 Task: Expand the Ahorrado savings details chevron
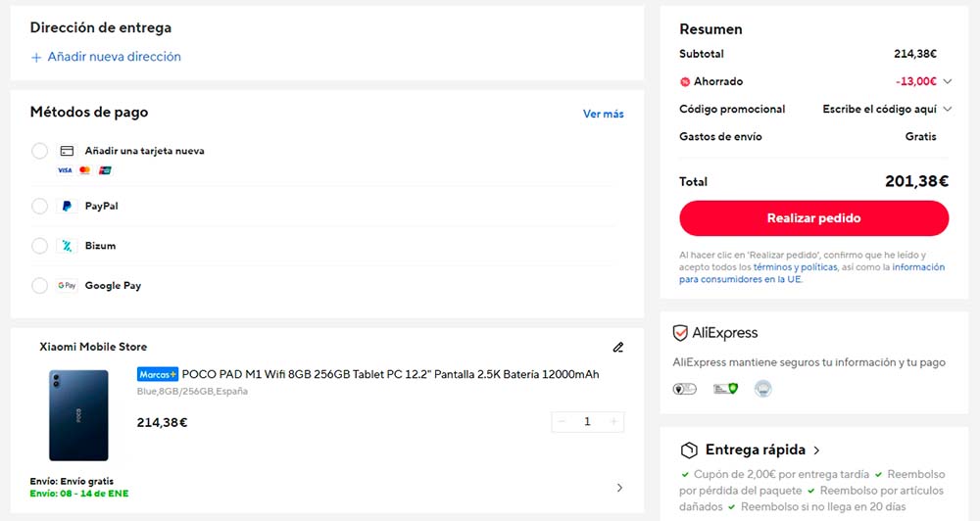coord(948,82)
